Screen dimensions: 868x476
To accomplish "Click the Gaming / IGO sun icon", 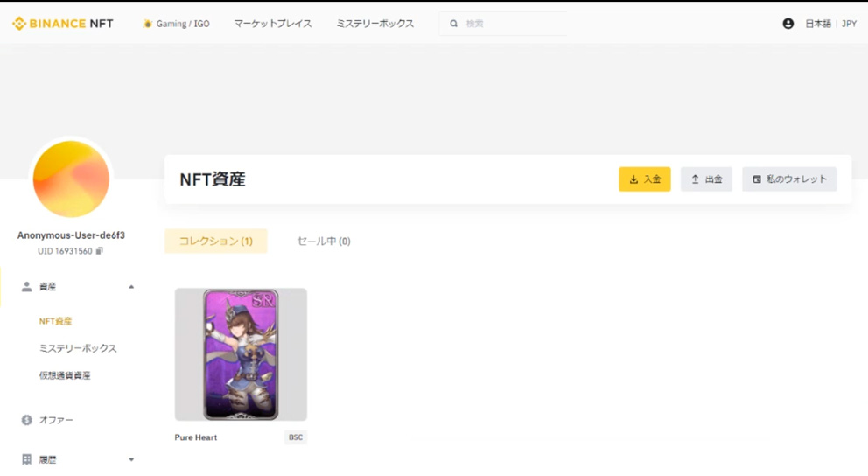I will 147,24.
